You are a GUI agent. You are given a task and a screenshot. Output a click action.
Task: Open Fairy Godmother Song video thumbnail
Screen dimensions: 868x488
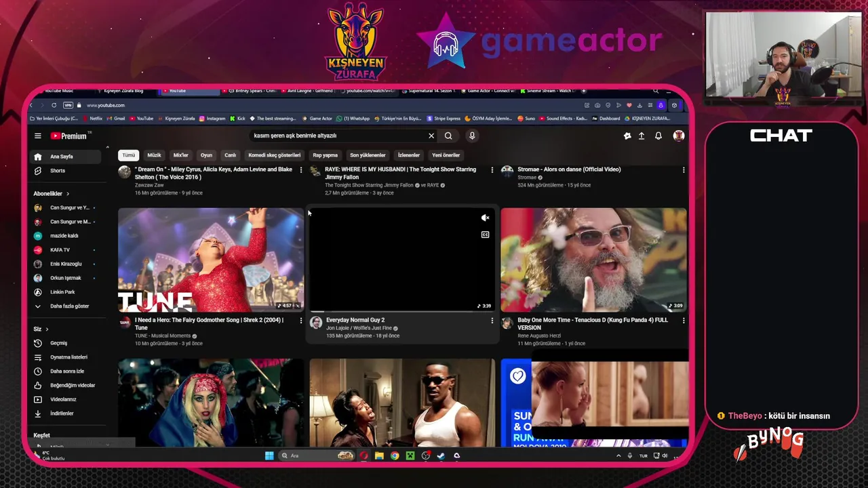(211, 260)
